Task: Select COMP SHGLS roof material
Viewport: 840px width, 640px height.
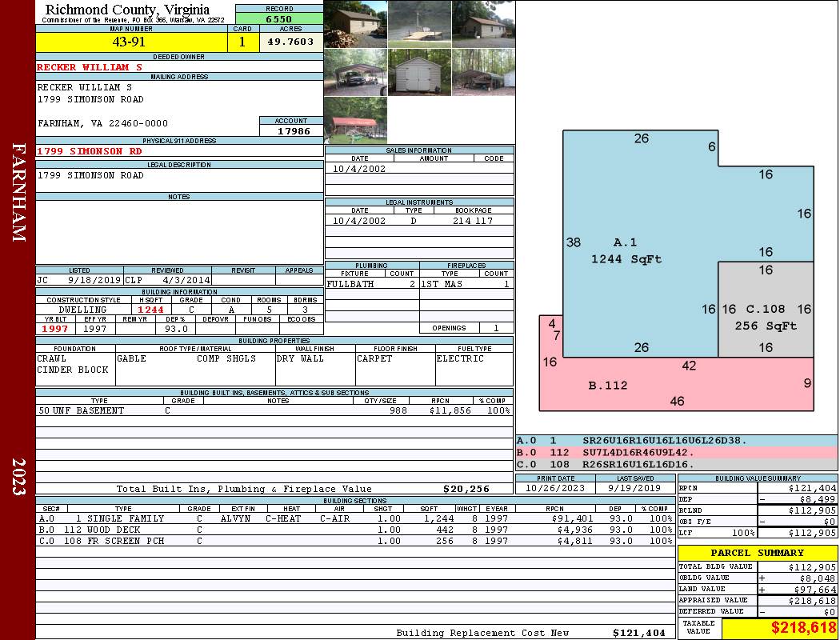Action: point(226,358)
